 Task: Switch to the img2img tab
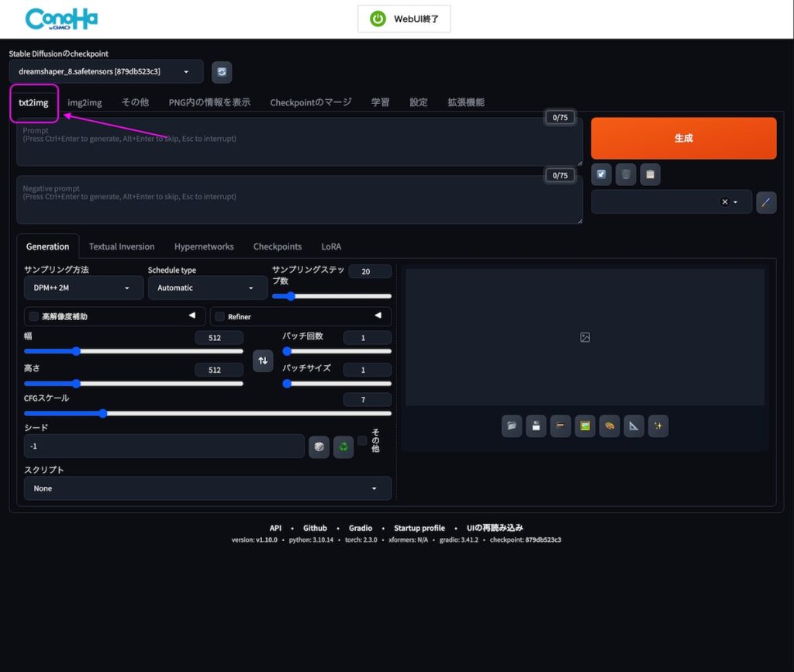(x=85, y=102)
